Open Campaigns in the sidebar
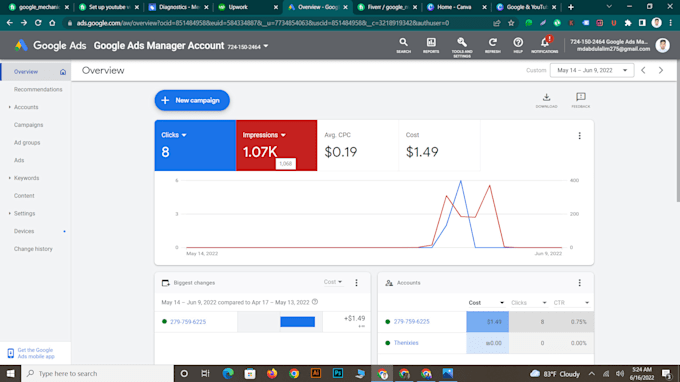The width and height of the screenshot is (680, 382). point(29,125)
